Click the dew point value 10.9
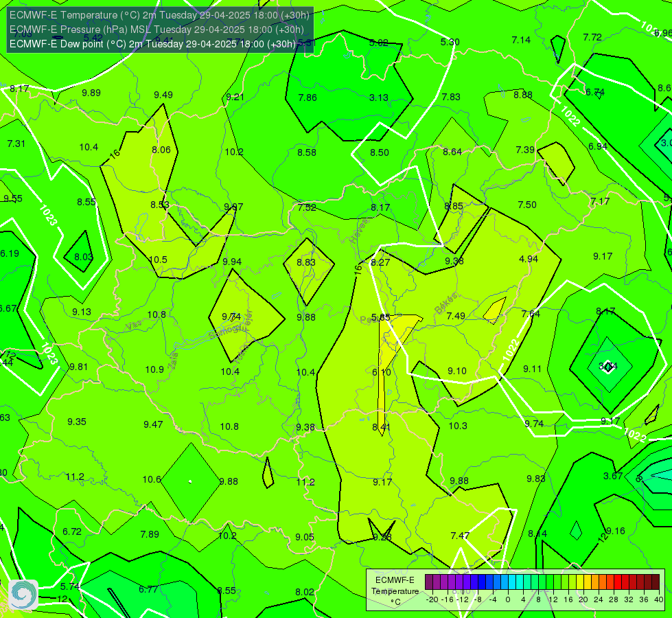 [154, 369]
